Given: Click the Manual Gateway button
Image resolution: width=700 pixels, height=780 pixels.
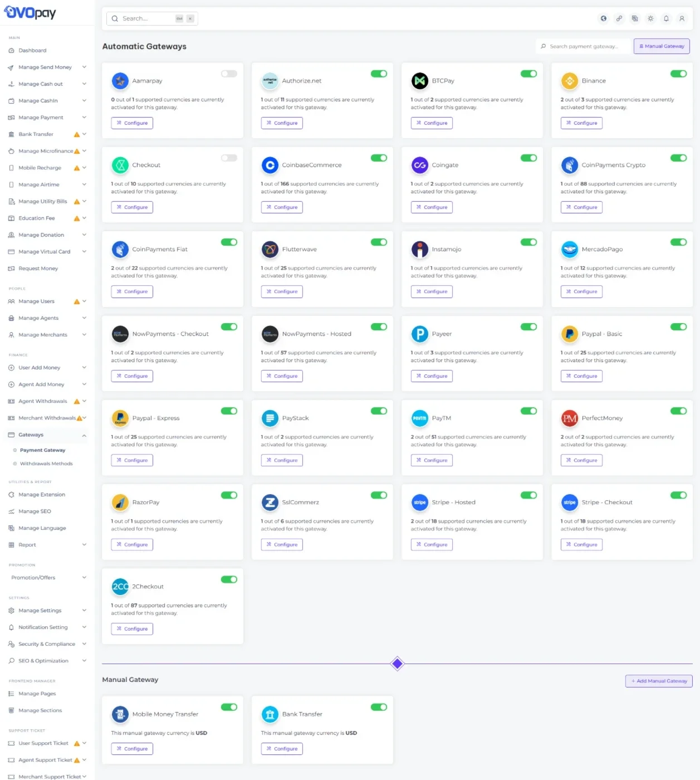Looking at the screenshot, I should tap(662, 46).
